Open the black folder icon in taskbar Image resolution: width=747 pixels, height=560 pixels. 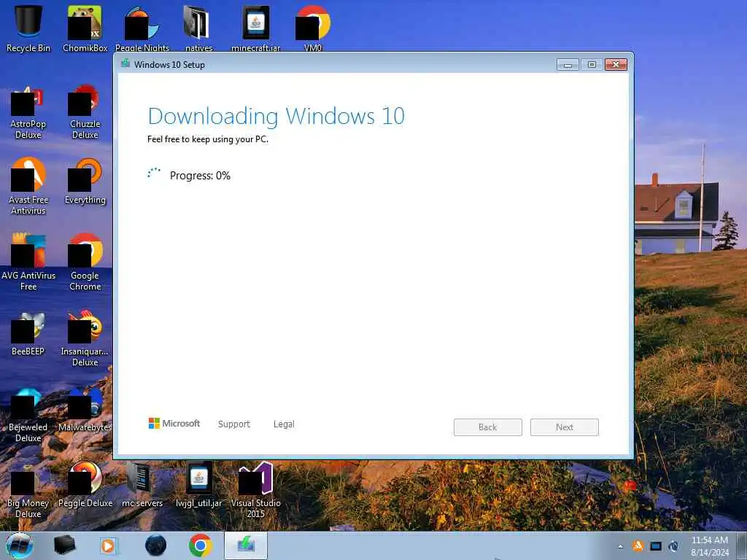tap(64, 545)
